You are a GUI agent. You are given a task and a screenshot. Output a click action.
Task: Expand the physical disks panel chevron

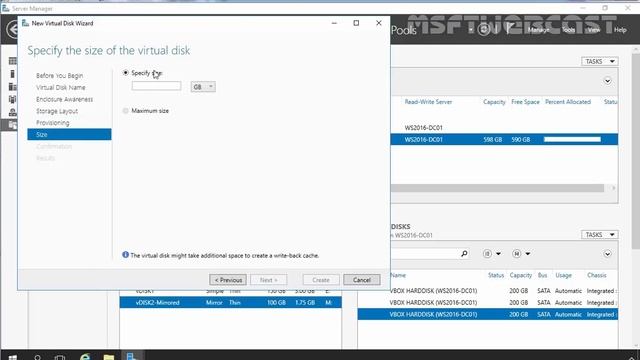607,254
